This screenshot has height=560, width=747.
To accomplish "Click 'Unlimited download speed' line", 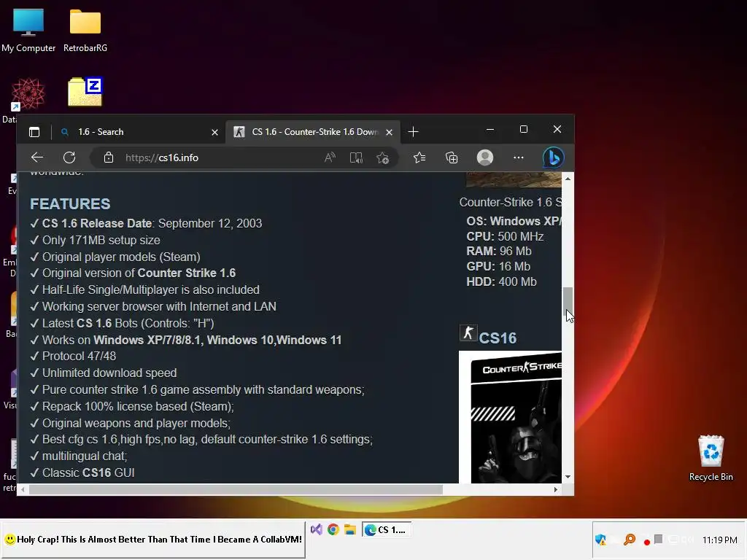I will [x=109, y=373].
